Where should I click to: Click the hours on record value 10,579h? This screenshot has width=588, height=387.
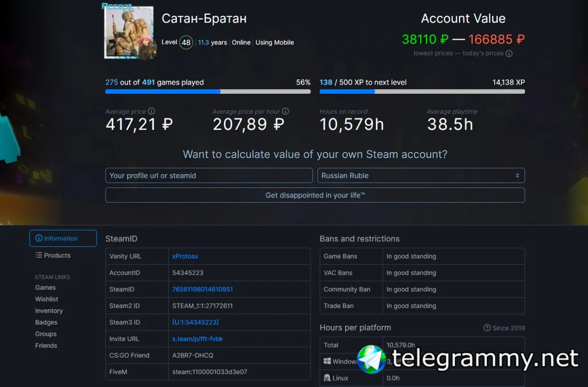point(352,125)
